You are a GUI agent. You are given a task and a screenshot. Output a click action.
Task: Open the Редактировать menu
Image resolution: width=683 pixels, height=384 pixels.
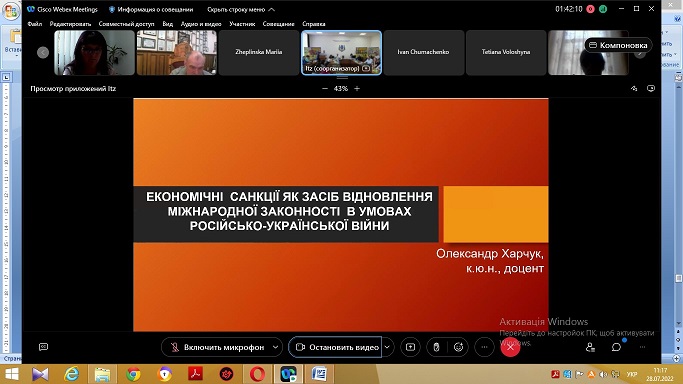point(71,24)
